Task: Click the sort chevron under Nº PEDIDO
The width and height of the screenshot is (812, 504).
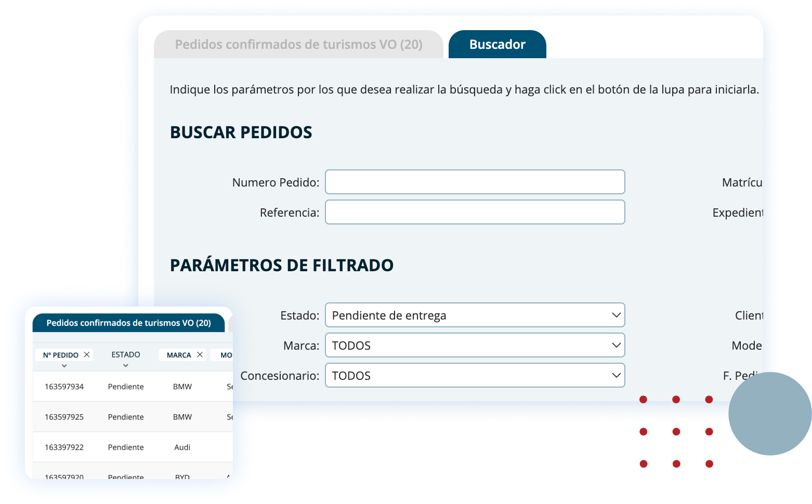Action: (64, 366)
